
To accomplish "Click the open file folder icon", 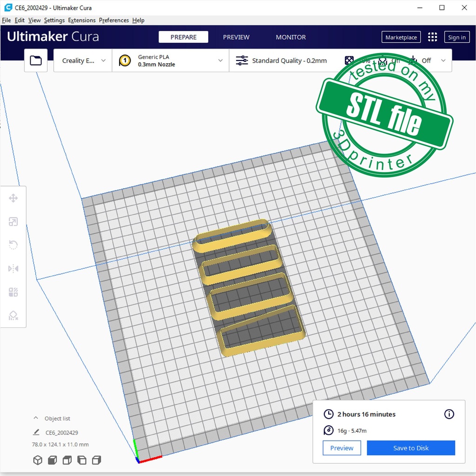I will pos(36,60).
